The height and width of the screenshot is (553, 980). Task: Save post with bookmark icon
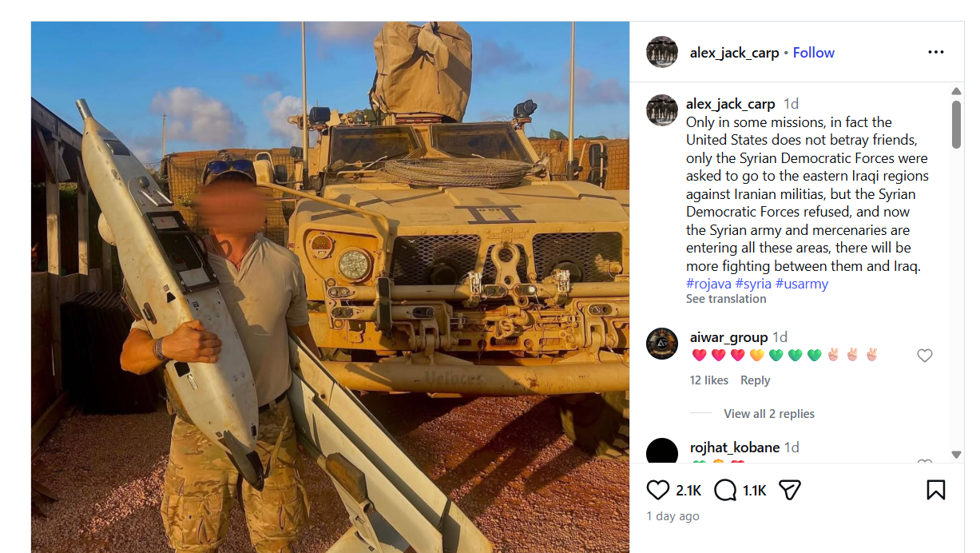click(936, 490)
